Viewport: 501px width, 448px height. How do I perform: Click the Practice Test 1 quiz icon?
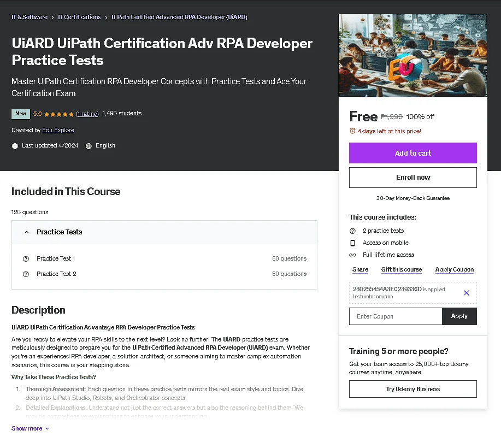[26, 259]
